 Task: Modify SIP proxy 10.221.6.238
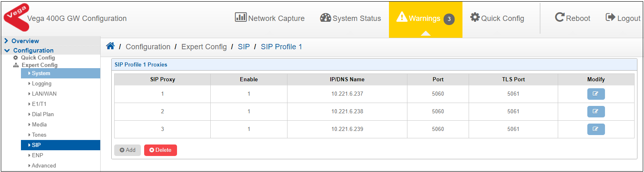[x=596, y=112]
